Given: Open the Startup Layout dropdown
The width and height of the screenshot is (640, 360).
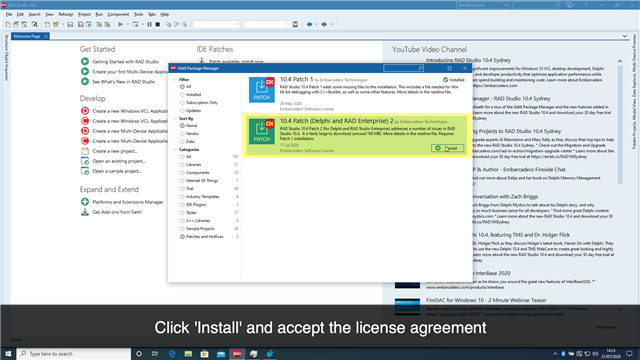Looking at the screenshot, I should (x=483, y=5).
